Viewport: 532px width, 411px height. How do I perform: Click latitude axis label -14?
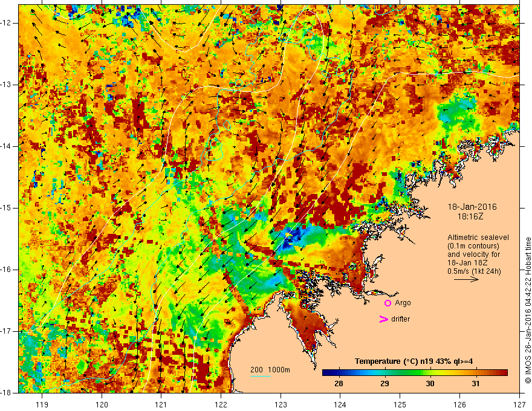pos(6,146)
